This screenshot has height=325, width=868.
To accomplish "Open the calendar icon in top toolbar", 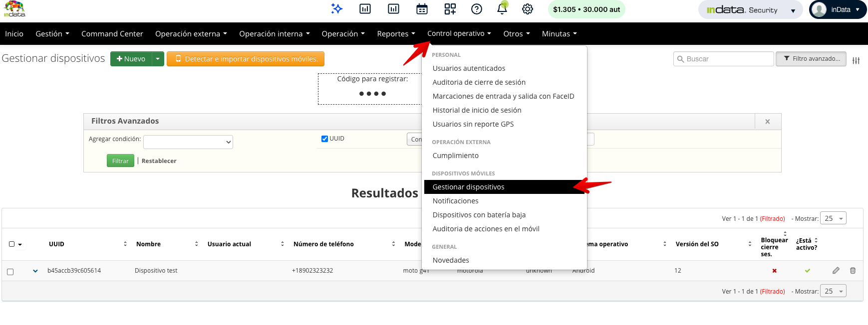I will [x=422, y=9].
